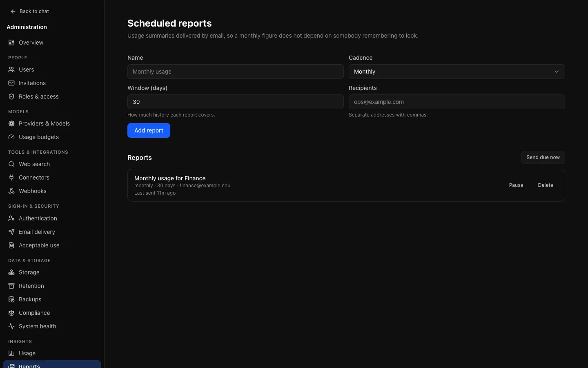This screenshot has width=588, height=368.
Task: View System health page
Action: (52, 326)
